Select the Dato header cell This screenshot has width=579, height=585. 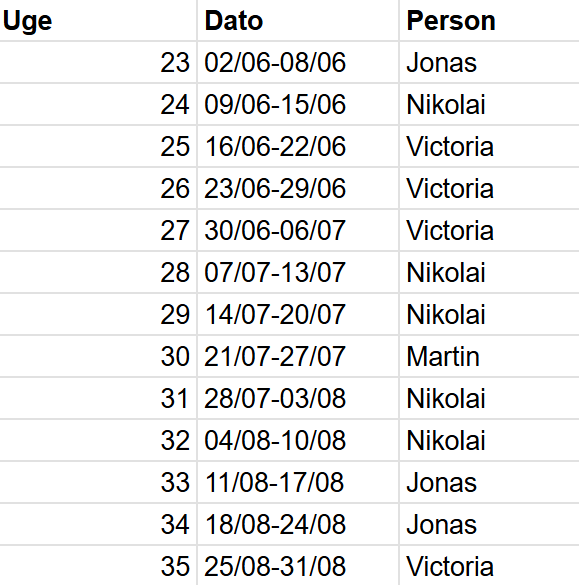[x=298, y=20]
